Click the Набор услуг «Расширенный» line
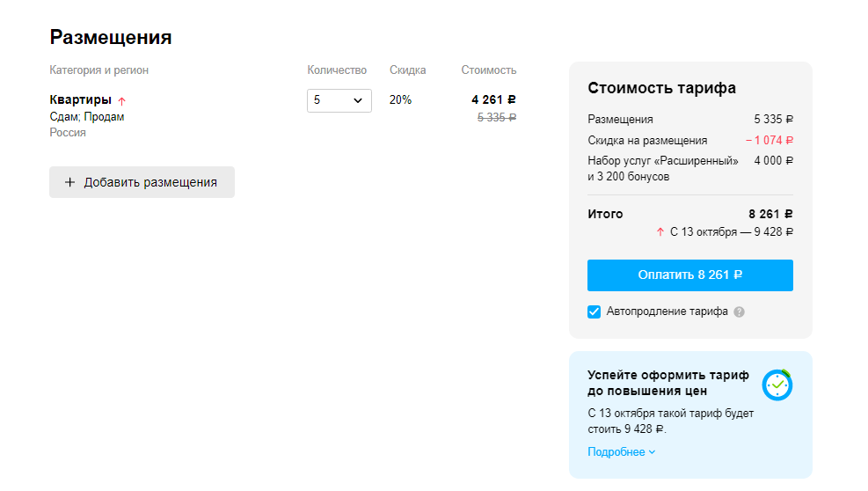This screenshot has width=868, height=491. tap(663, 161)
